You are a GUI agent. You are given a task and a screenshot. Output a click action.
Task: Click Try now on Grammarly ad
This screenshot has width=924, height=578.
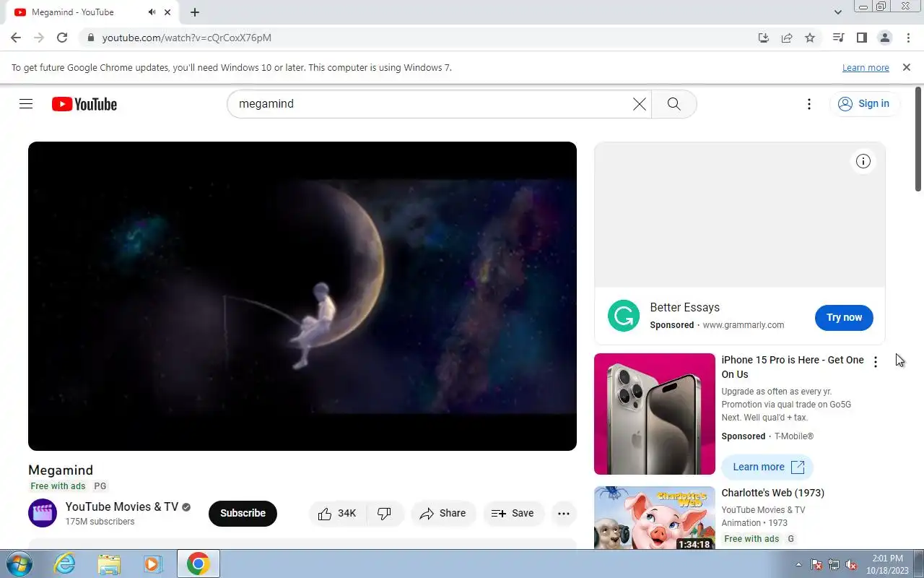coord(844,317)
